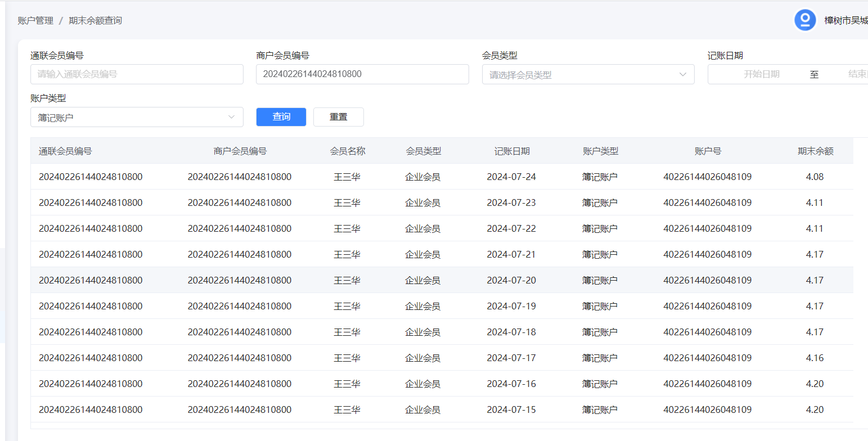This screenshot has height=441, width=868.
Task: Click the user avatar icon
Action: 805,20
